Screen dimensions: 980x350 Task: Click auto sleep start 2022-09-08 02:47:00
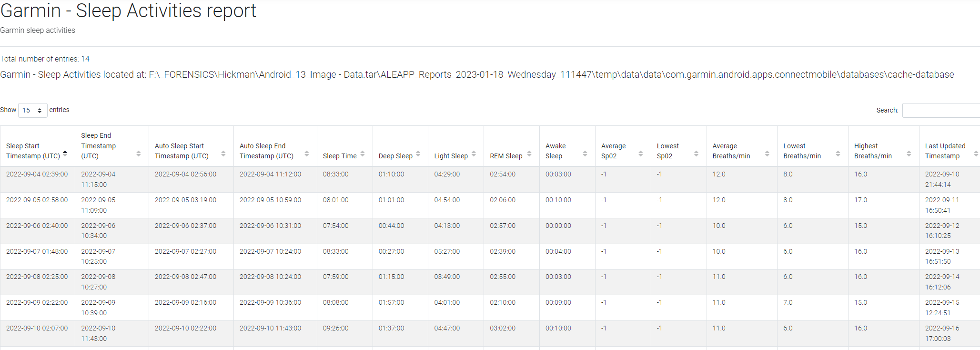[185, 277]
